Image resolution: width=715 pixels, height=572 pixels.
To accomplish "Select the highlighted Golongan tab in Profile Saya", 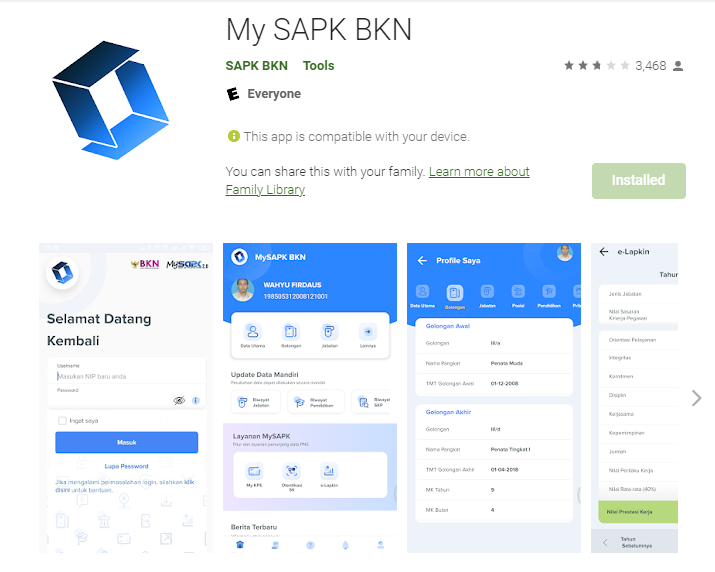I will click(x=455, y=297).
